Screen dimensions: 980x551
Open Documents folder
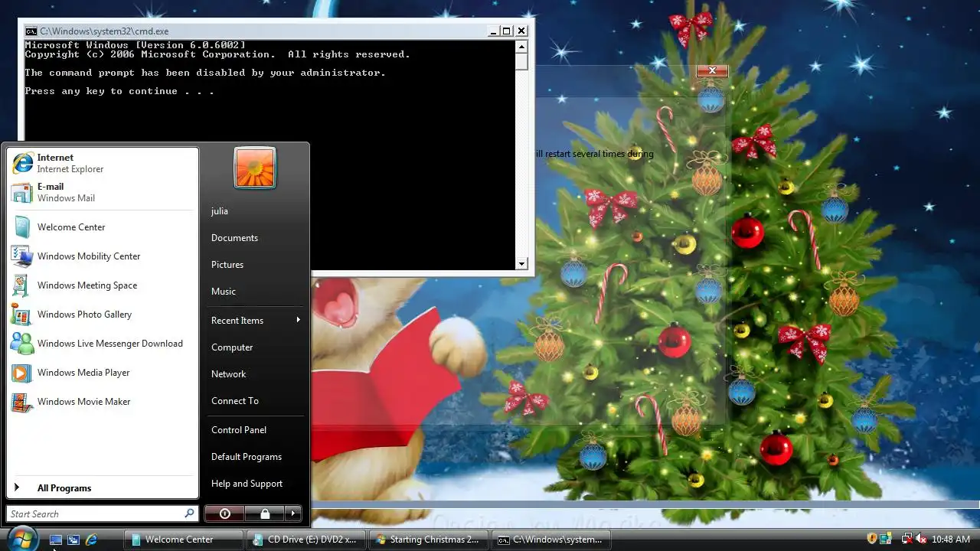click(x=255, y=238)
